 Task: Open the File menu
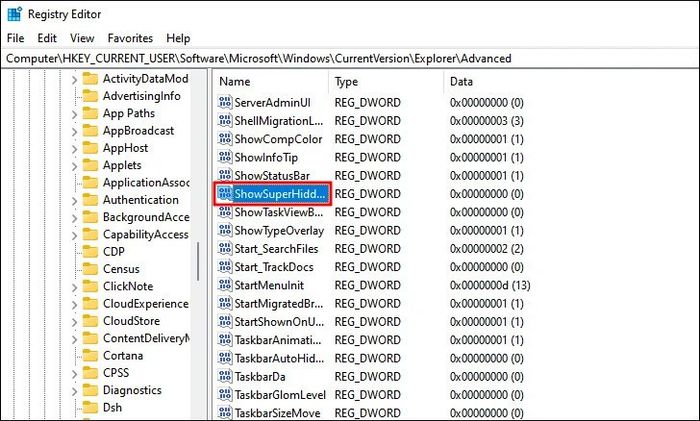16,38
